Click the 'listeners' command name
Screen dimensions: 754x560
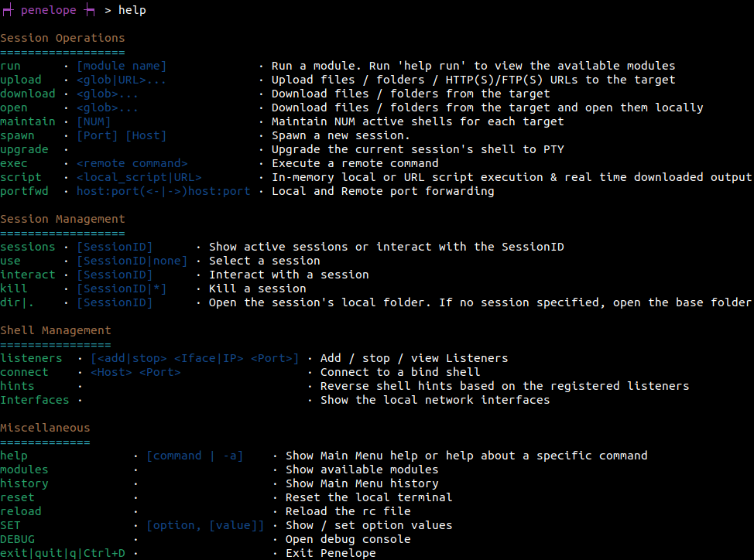point(31,358)
